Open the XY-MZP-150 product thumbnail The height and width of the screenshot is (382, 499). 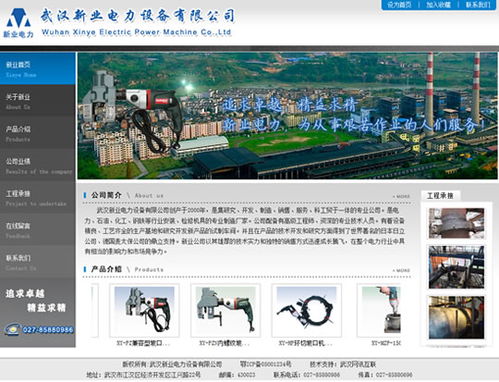tap(379, 310)
